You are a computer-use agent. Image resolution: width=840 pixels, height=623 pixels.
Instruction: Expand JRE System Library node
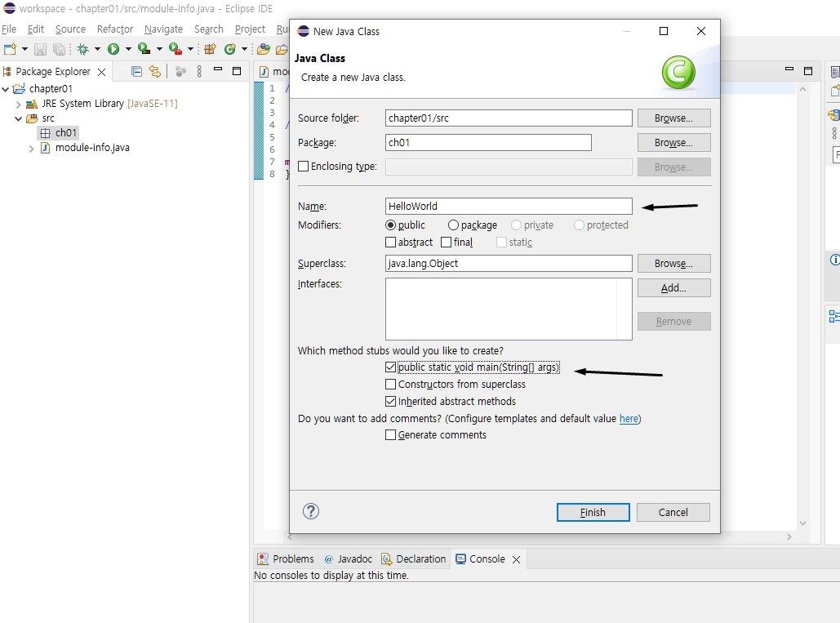tap(18, 104)
